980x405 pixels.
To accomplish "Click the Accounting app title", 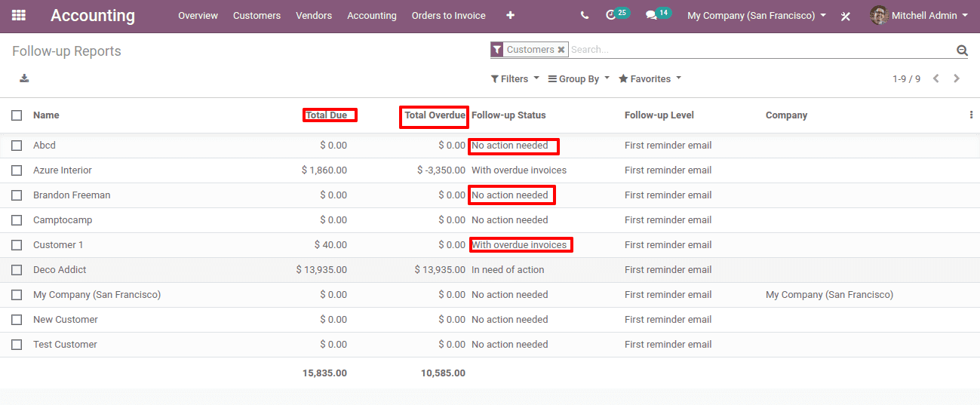I will [x=93, y=15].
